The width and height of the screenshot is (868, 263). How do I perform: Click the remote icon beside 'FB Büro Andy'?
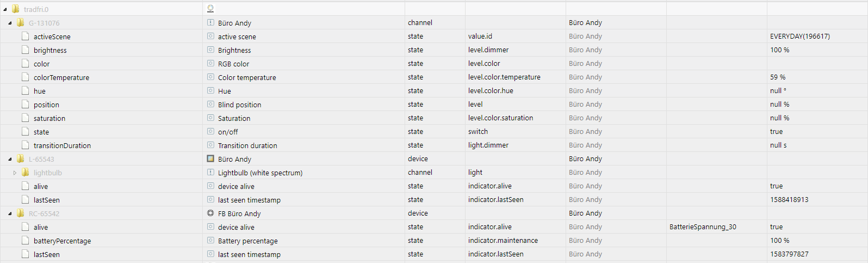(x=210, y=213)
